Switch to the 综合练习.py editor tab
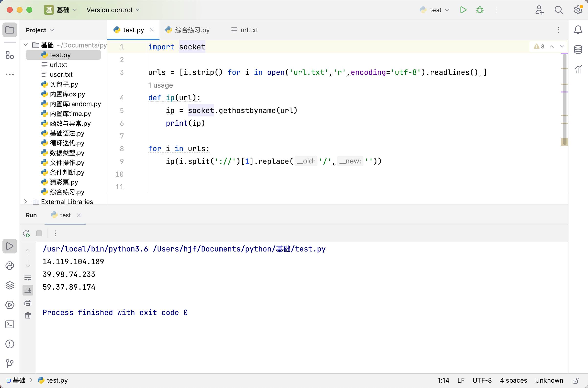Screen dimensions: 588x388 (188, 30)
